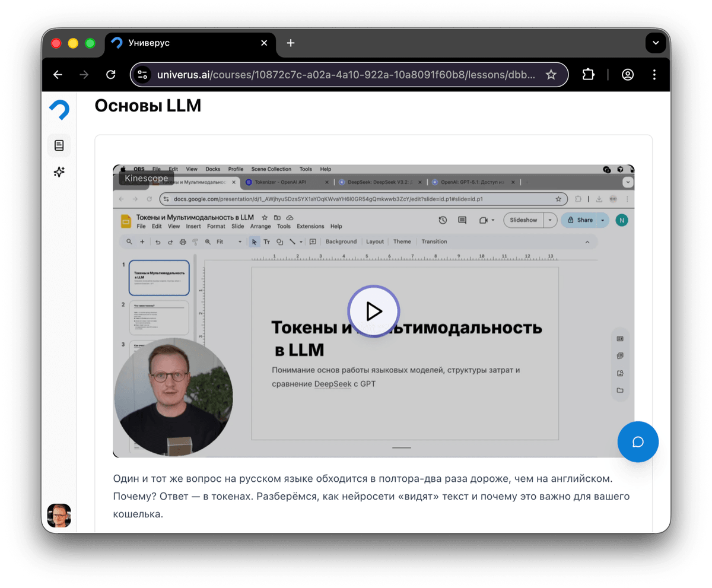Open the lessons book icon in sidebar
Screen dimensions: 712x588
point(59,145)
